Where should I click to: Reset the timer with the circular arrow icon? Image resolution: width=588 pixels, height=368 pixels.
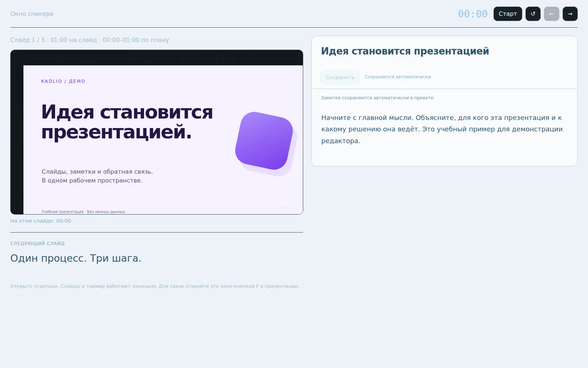(x=533, y=14)
